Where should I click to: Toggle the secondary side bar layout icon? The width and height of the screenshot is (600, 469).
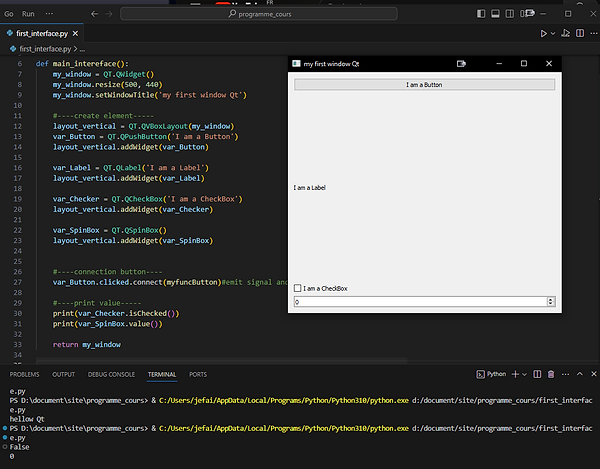click(x=510, y=14)
